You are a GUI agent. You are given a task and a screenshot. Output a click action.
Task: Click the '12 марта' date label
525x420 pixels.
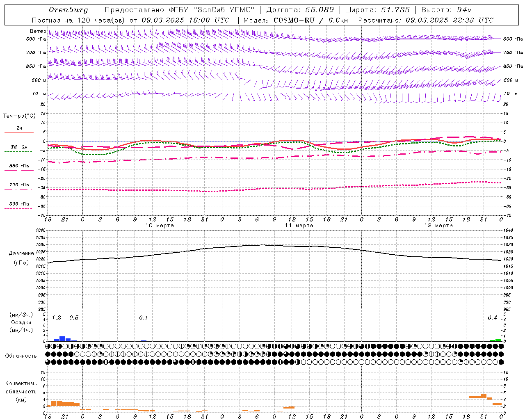438,226
